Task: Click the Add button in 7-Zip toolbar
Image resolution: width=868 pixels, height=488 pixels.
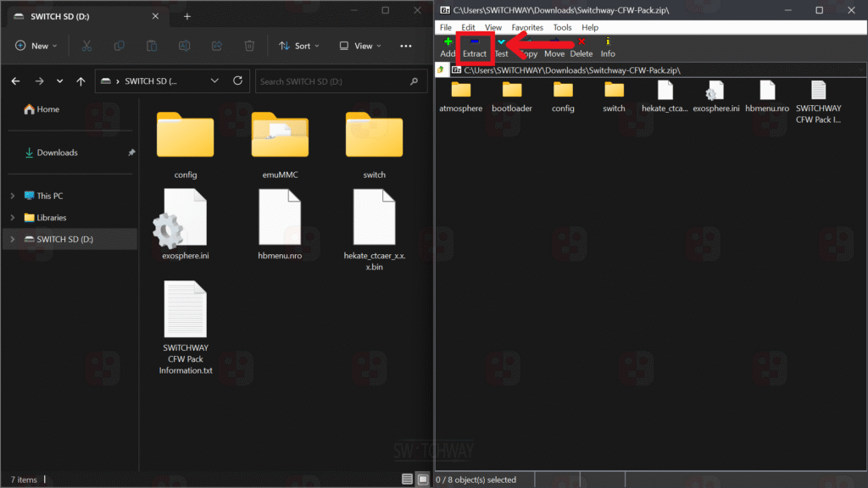Action: [448, 47]
